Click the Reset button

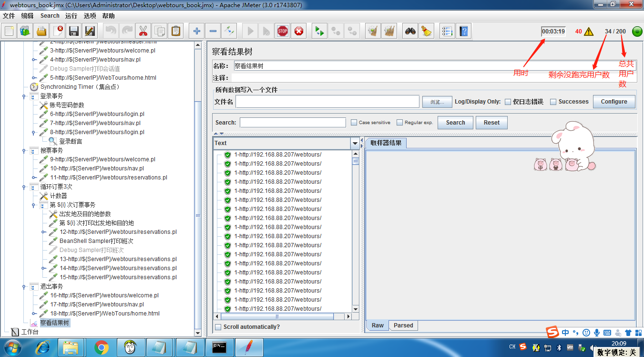(x=491, y=123)
